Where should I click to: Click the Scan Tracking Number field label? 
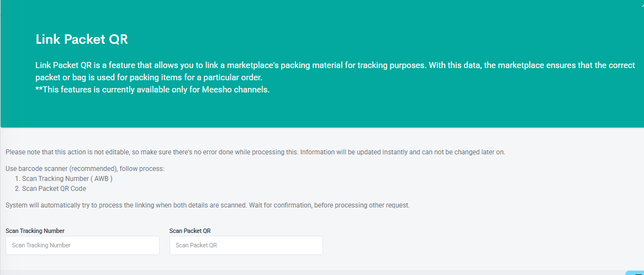coord(35,231)
